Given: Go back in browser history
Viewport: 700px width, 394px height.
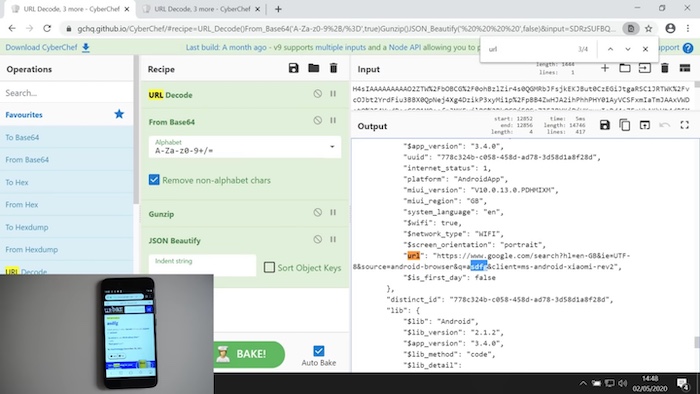Looking at the screenshot, I should [x=12, y=28].
